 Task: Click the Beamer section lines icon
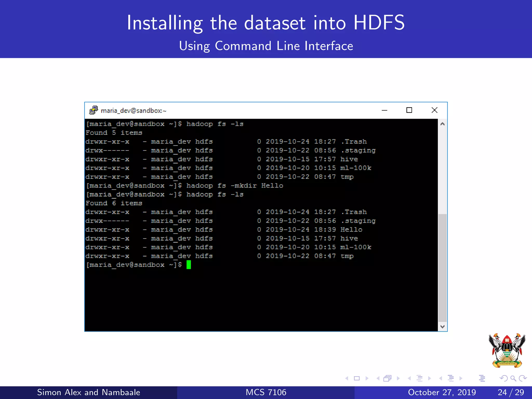point(451,378)
